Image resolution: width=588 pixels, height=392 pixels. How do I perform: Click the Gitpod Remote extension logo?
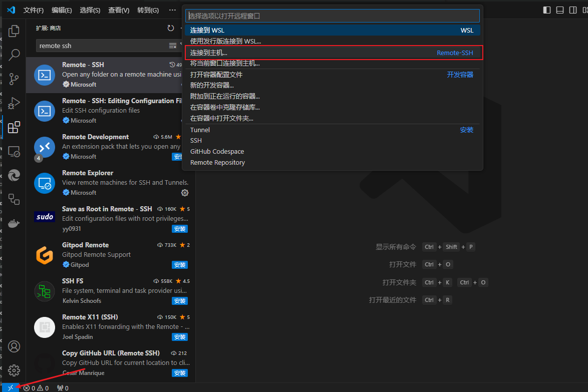click(x=45, y=255)
